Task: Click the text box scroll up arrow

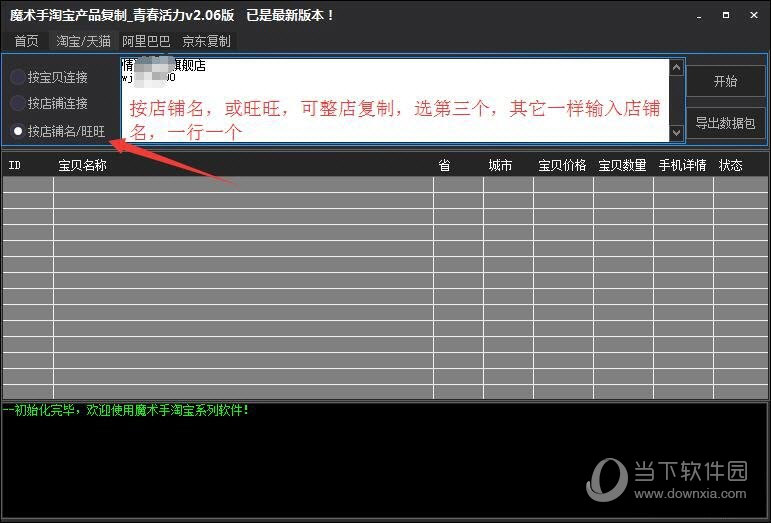Action: tap(677, 67)
